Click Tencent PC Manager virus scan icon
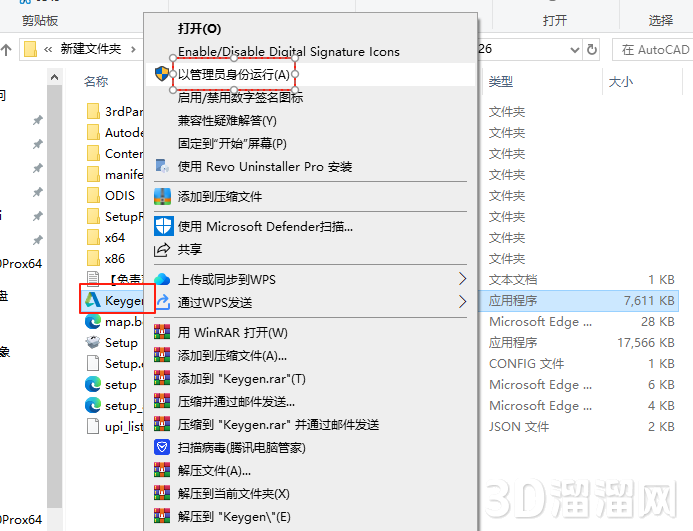Viewport: 693px width, 531px height. click(x=162, y=447)
